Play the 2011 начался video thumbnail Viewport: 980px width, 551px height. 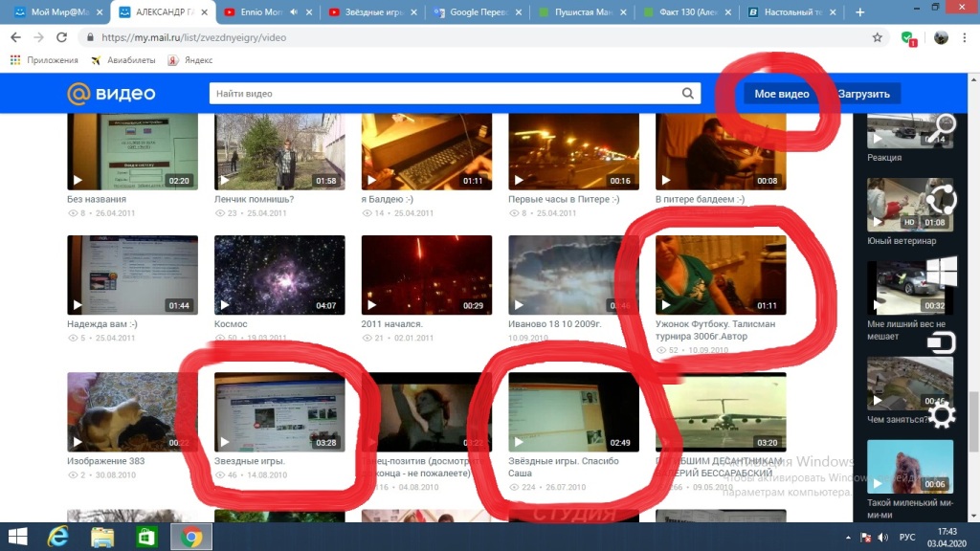(x=426, y=275)
